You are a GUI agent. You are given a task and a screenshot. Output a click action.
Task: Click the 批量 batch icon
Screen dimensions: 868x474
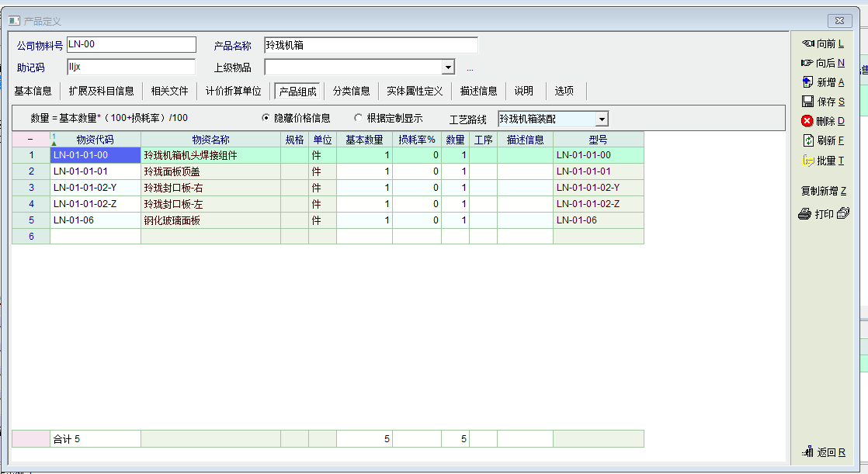tap(807, 161)
